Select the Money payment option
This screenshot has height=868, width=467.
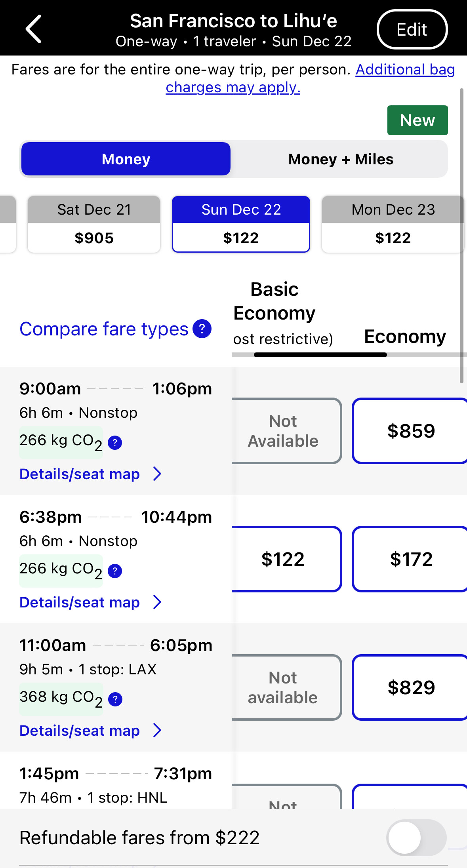click(126, 159)
